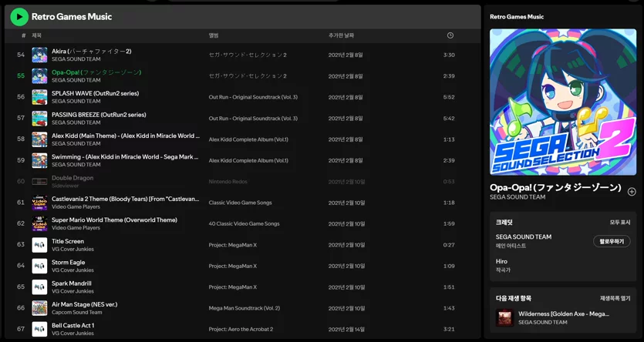The image size is (644, 342).
Task: Click the large Sega Sound Selection 2 artwork
Action: [x=563, y=102]
